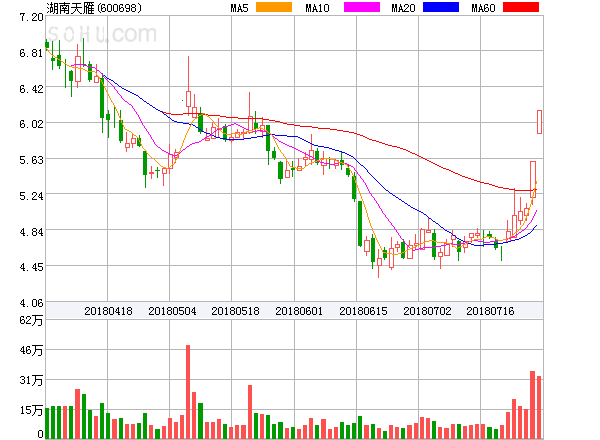Click the 20180418 date label
The width and height of the screenshot is (600, 440).
(108, 311)
